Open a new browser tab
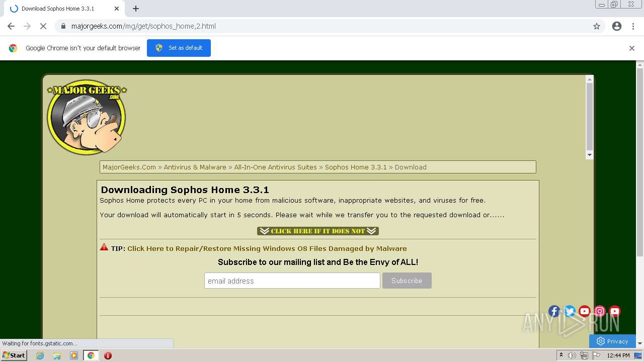Image resolution: width=644 pixels, height=362 pixels. point(136,9)
